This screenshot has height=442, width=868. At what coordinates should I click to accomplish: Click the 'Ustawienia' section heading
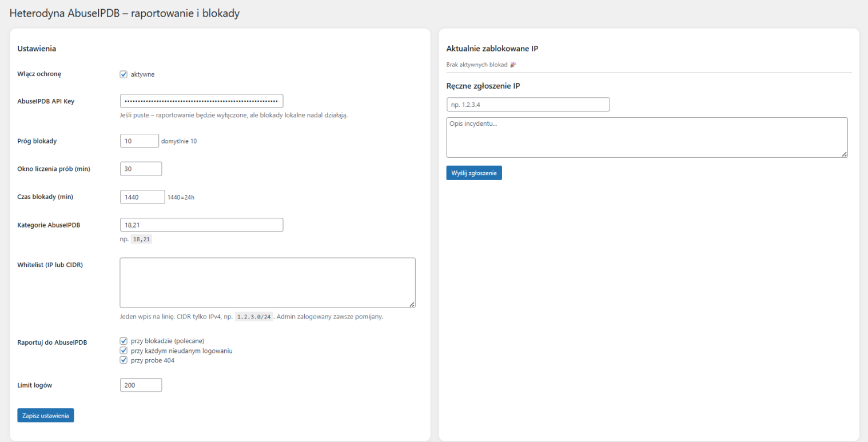37,49
